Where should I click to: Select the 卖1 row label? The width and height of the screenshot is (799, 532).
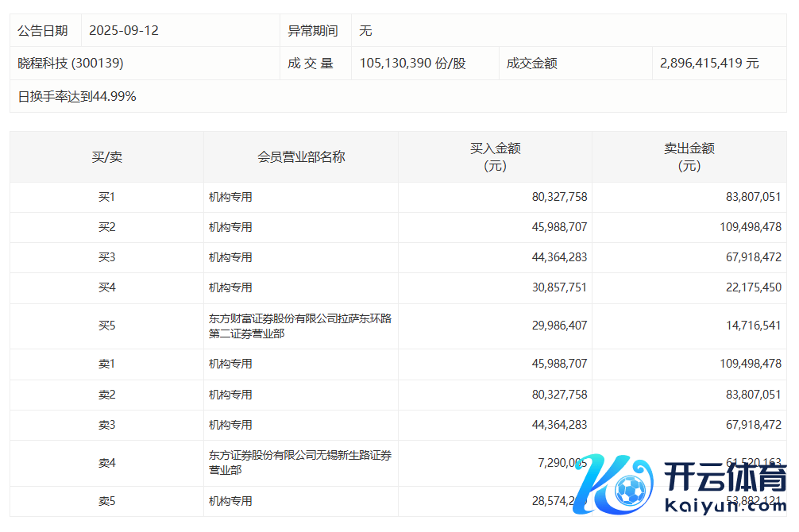pyautogui.click(x=106, y=364)
